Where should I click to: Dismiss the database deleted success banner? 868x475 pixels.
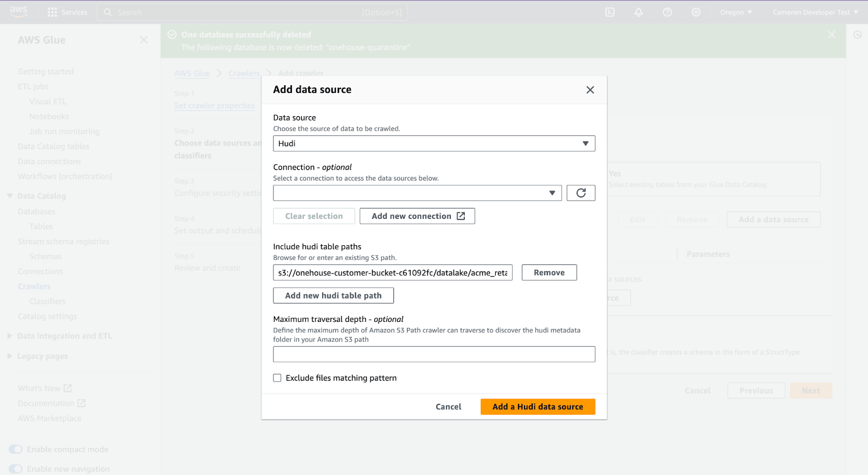832,35
